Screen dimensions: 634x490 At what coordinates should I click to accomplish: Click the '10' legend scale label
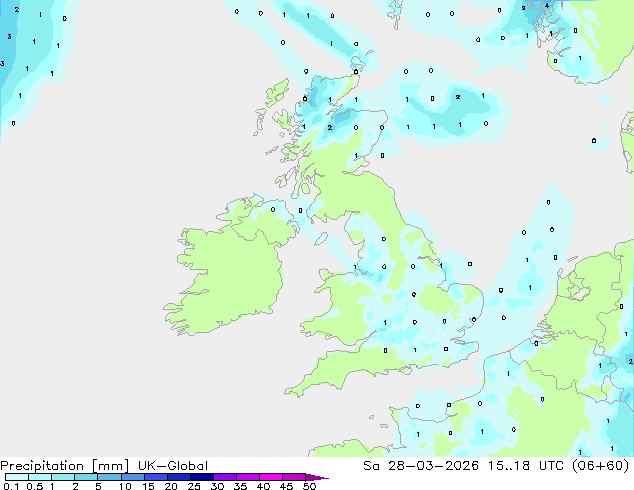pyautogui.click(x=125, y=486)
